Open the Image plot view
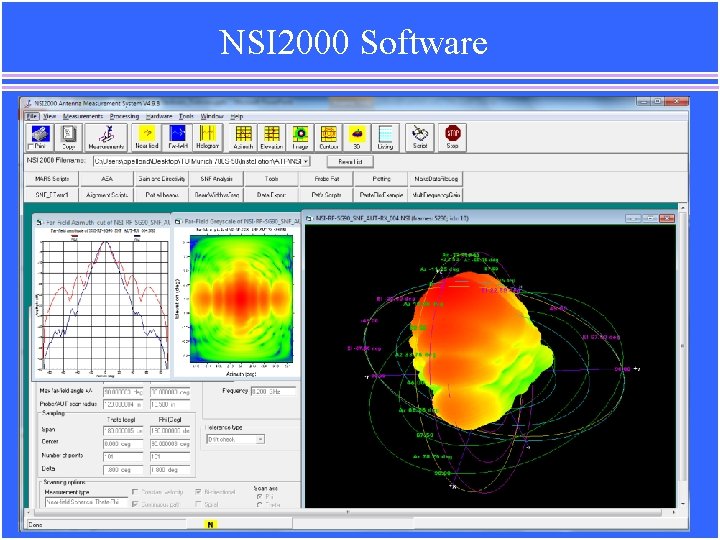Screen dimensions: 720x540 pos(300,137)
